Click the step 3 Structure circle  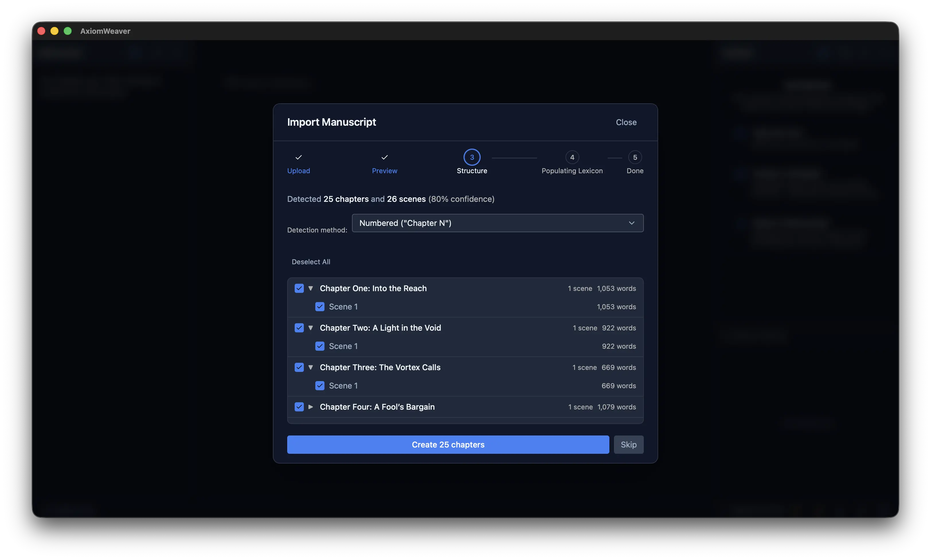click(472, 157)
